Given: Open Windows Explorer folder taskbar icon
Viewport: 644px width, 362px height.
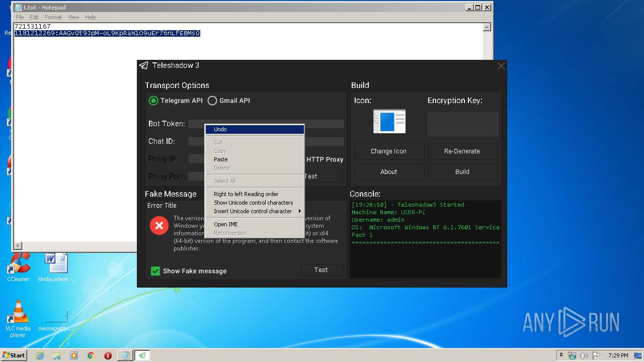Looking at the screenshot, I should click(57, 355).
